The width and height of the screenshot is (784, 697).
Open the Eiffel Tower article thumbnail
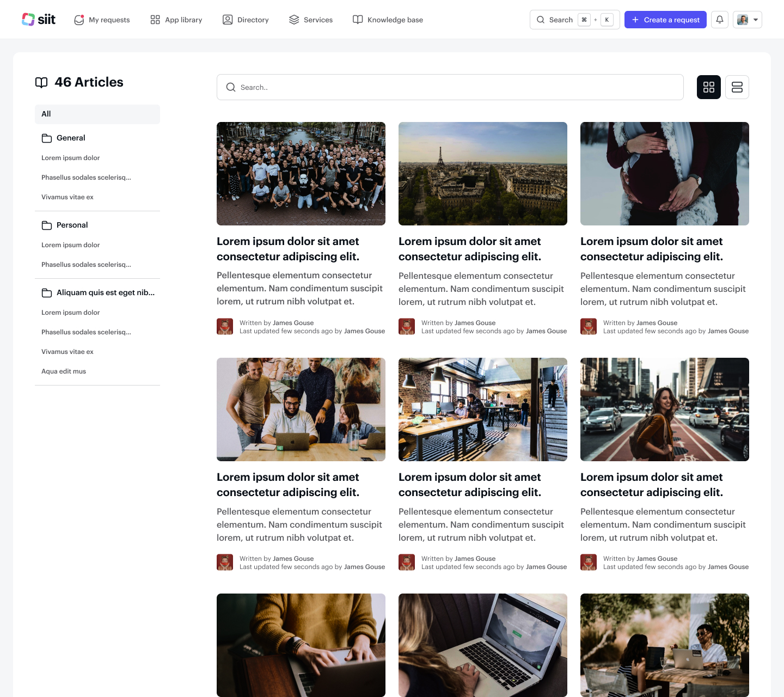(482, 174)
